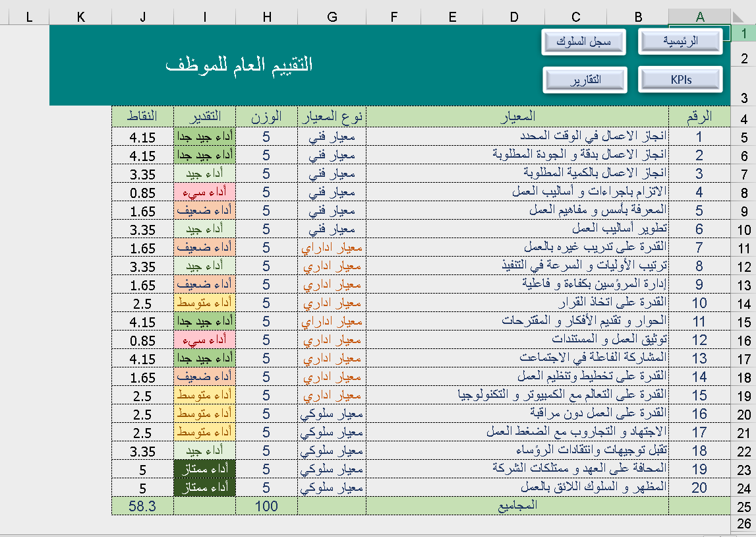Image resolution: width=756 pixels, height=537 pixels.
Task: Click the KPIs button
Action: point(680,80)
